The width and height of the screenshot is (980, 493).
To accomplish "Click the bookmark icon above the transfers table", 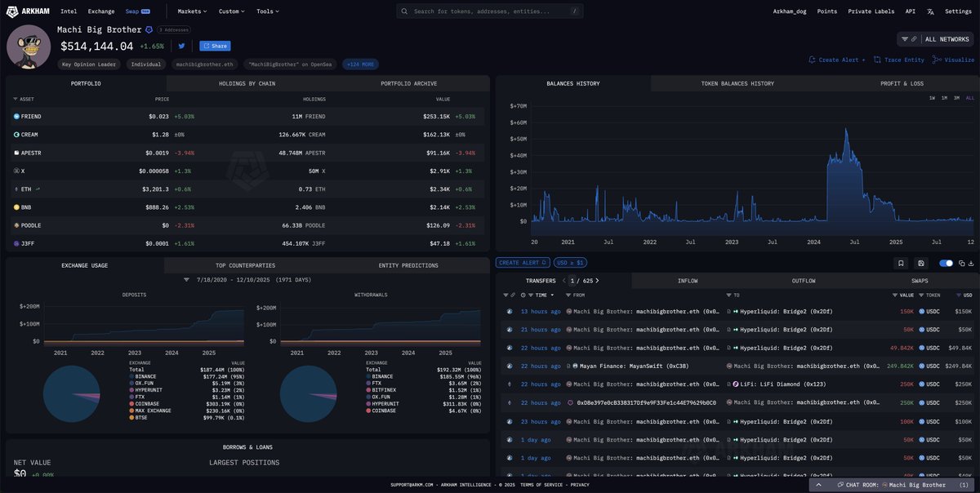I will tap(900, 263).
